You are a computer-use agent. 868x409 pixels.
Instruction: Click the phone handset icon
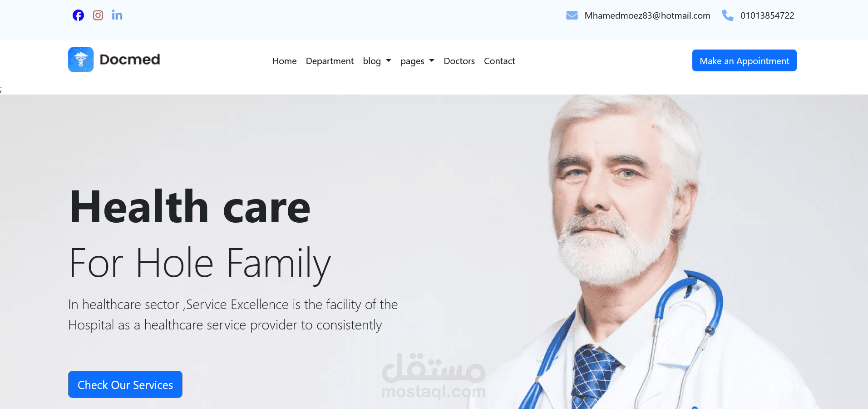tap(728, 15)
